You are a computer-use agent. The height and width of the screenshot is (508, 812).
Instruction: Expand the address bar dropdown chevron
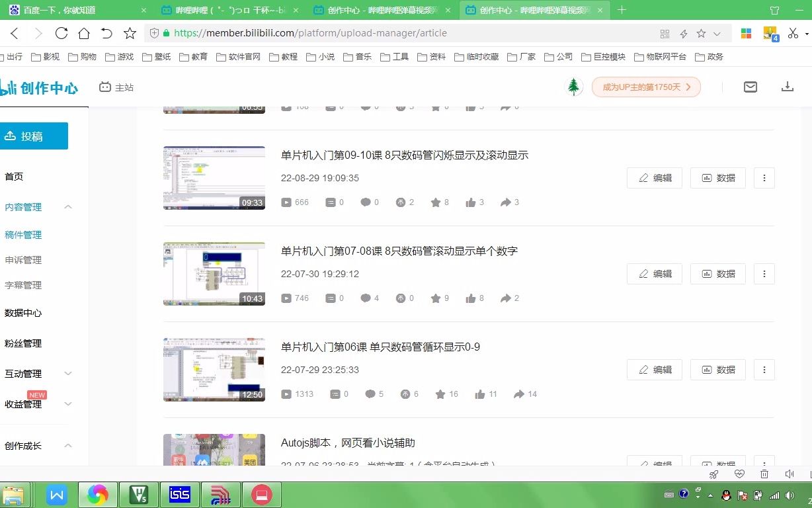point(717,33)
